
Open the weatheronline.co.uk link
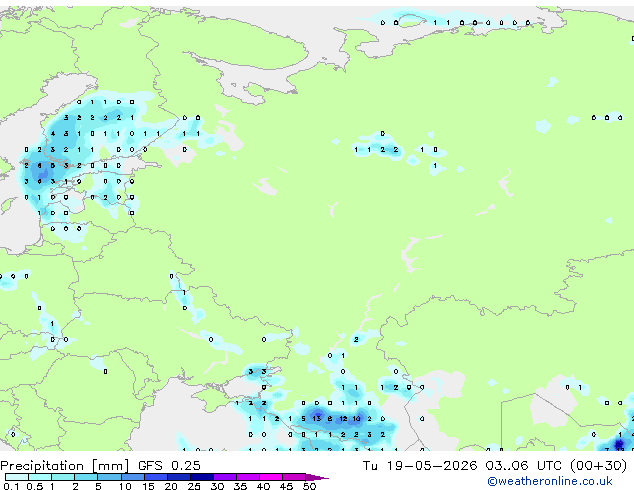550,481
